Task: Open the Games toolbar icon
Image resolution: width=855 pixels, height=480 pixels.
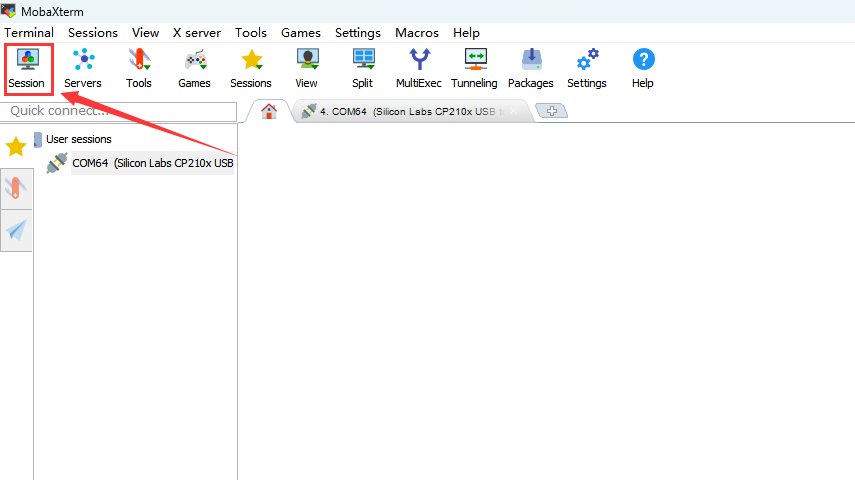Action: (x=195, y=69)
